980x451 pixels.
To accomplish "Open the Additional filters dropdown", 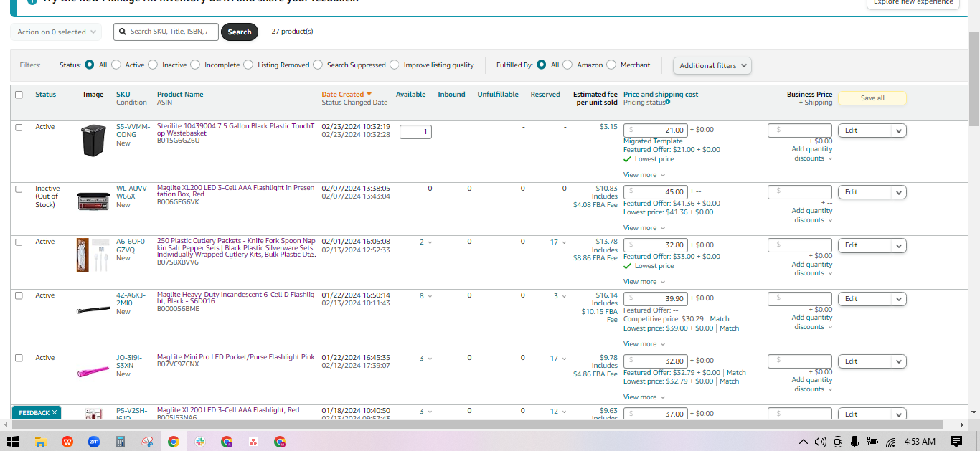I will (x=712, y=65).
